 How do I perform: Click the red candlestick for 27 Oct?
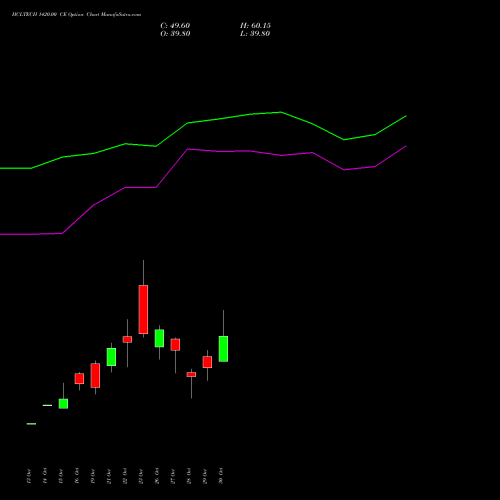click(x=175, y=345)
